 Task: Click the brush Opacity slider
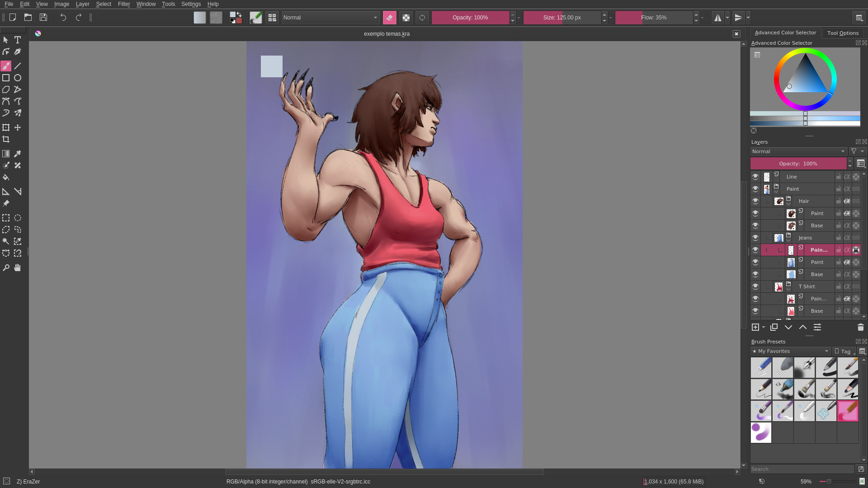click(470, 18)
